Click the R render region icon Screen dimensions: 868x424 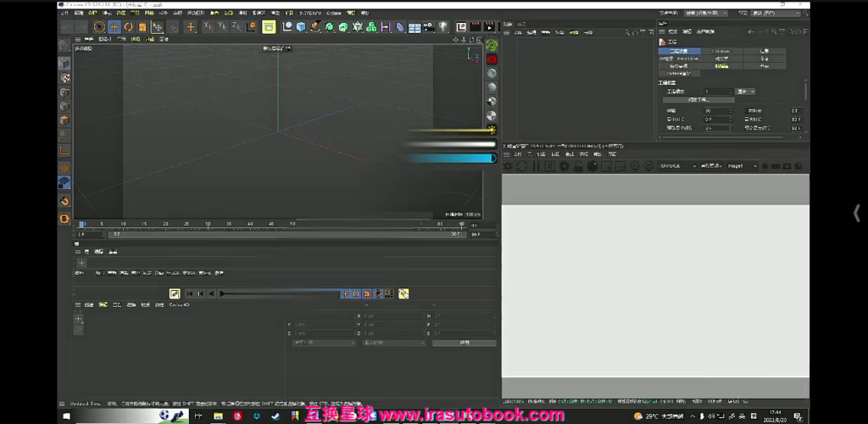(x=550, y=166)
